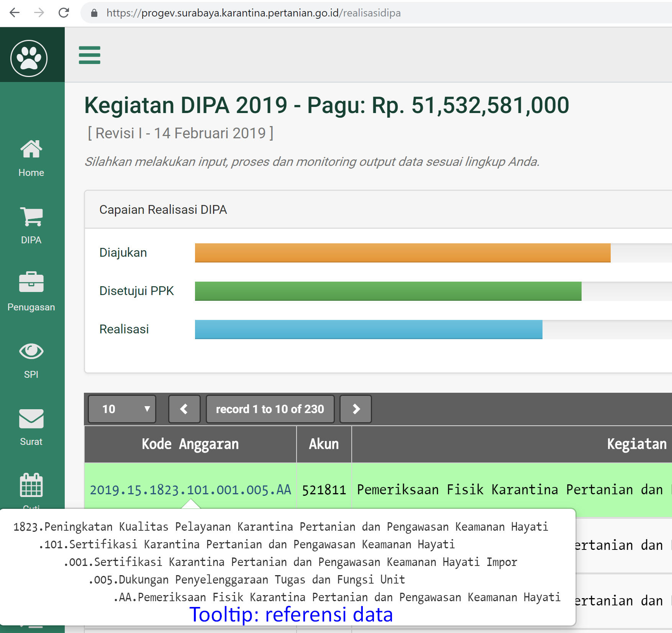The image size is (672, 633).
Task: Click the browser address bar URL
Action: 253,13
